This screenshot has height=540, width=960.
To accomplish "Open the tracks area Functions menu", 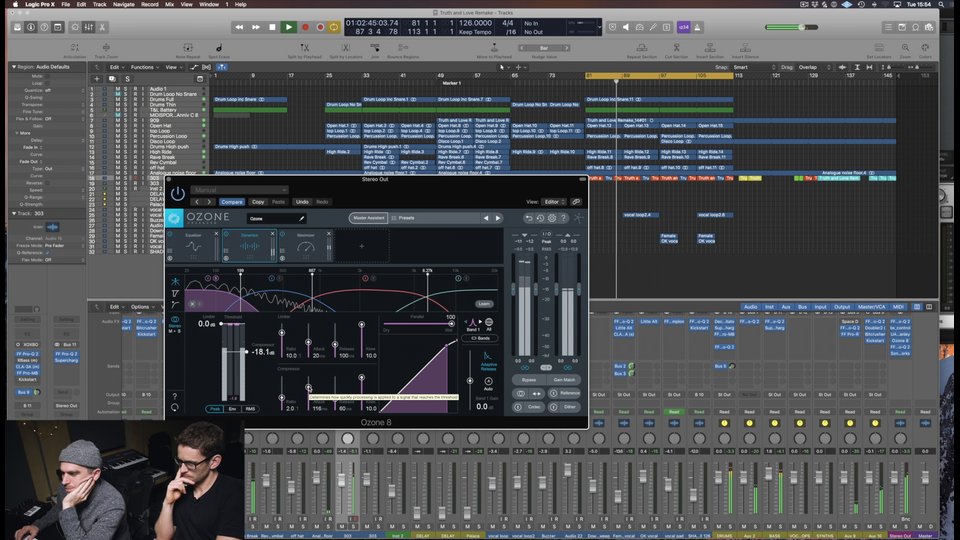I will [x=144, y=67].
